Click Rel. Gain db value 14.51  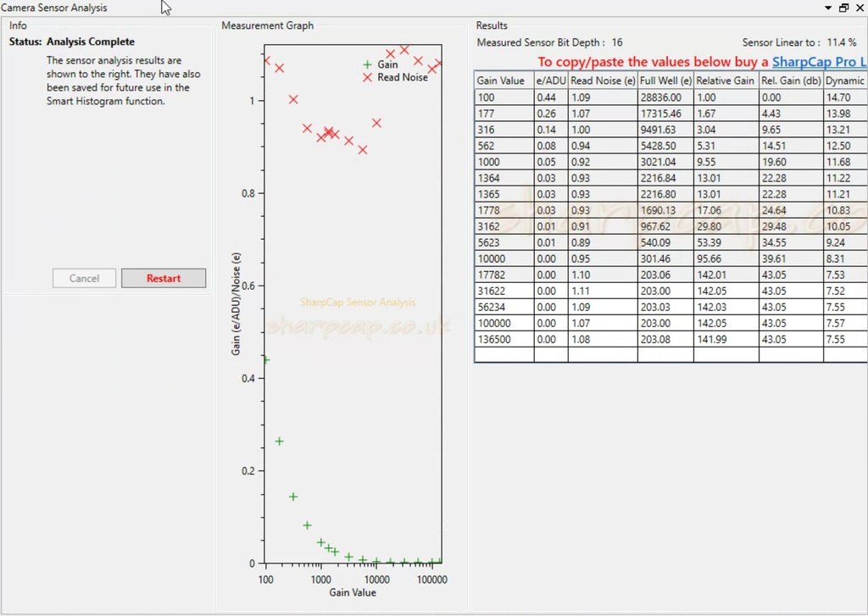791,146
